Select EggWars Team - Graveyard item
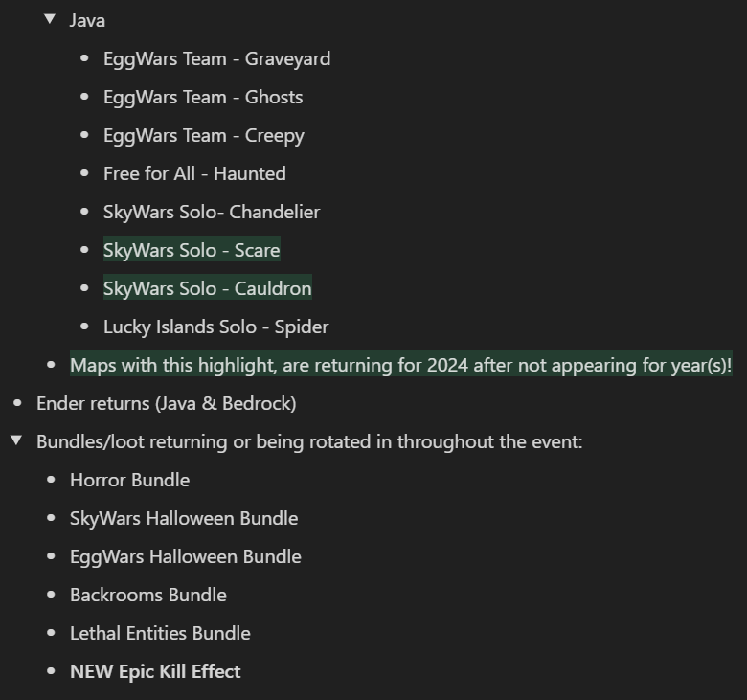747x700 pixels. (216, 59)
